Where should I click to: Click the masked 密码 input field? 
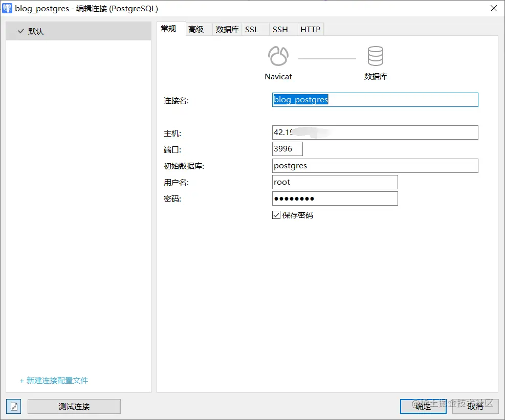[x=335, y=198]
